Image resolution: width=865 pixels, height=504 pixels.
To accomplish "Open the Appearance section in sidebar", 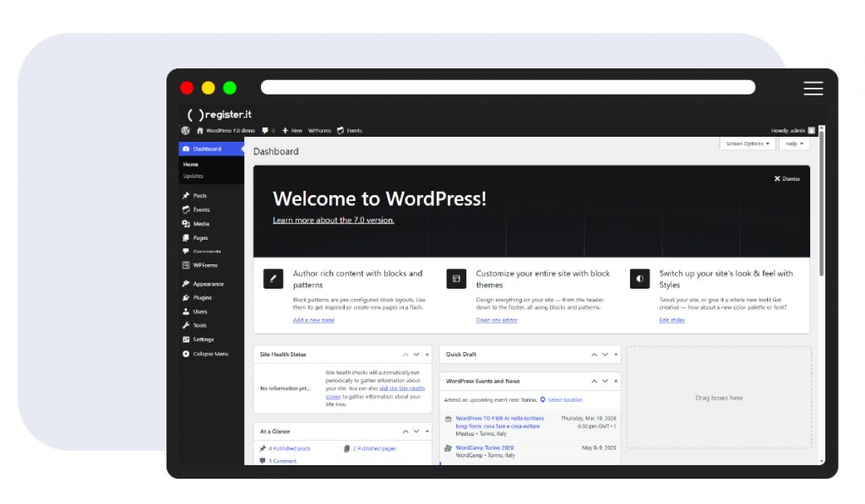I will click(x=208, y=284).
